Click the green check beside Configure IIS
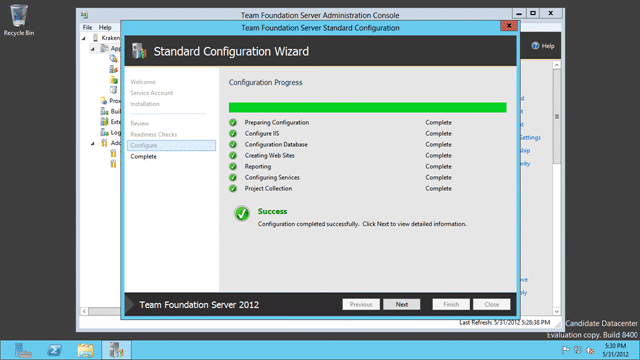 (233, 133)
